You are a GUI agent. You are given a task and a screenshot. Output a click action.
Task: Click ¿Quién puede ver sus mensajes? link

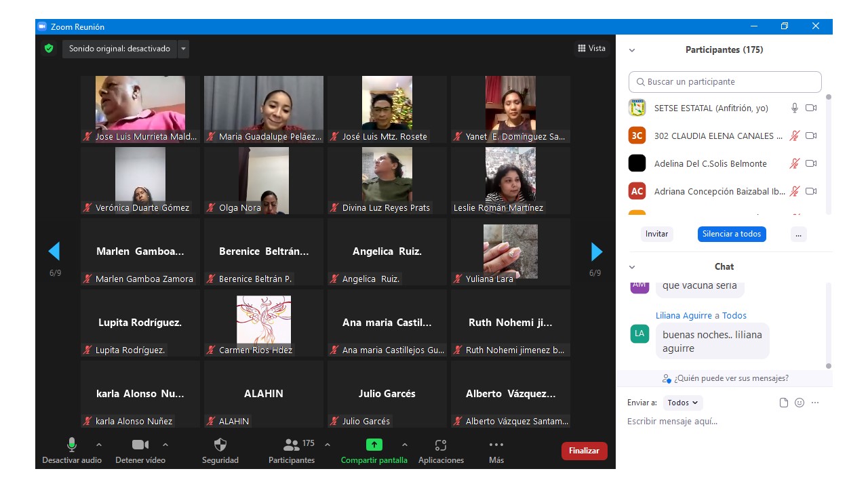[731, 378]
